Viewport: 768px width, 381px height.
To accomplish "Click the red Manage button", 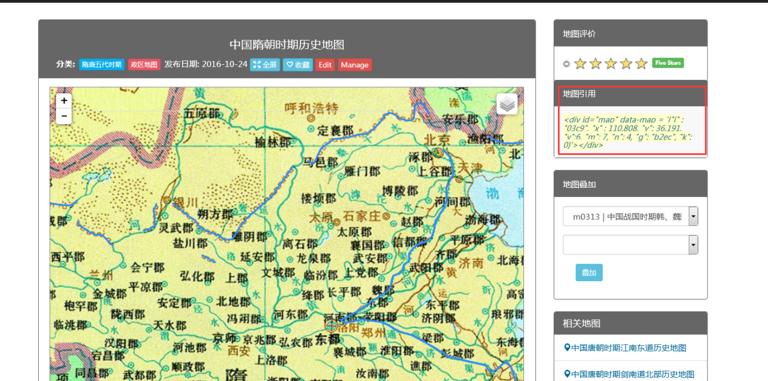I will click(355, 65).
